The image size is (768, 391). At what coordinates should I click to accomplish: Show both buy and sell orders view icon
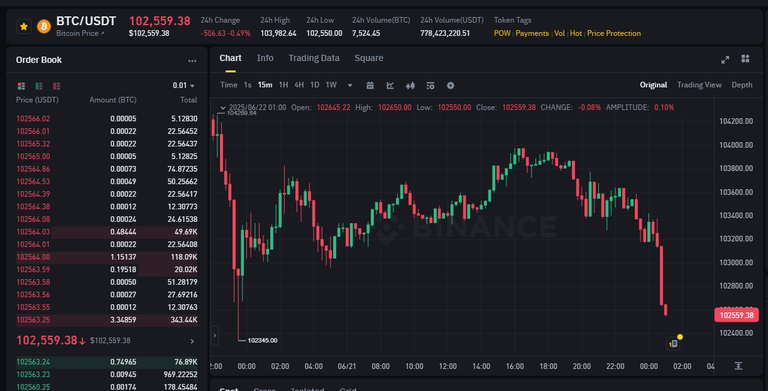pos(21,86)
